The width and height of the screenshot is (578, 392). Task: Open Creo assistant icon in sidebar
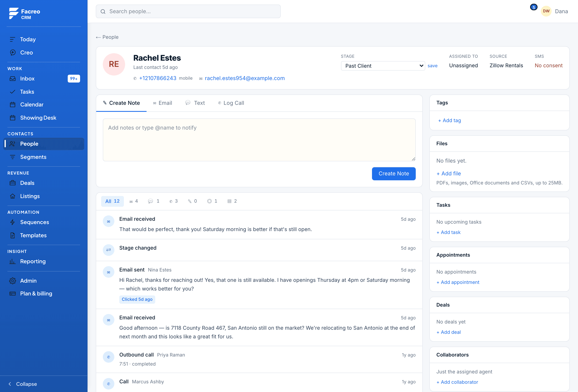[x=12, y=52]
